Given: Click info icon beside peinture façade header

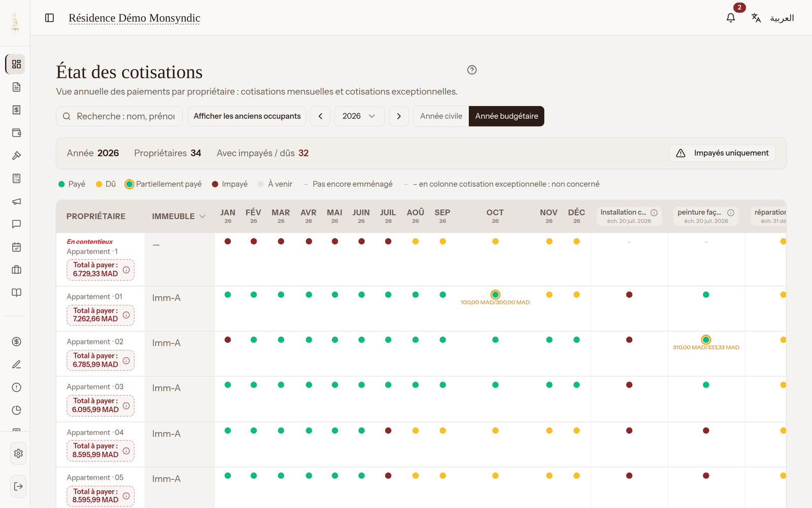Looking at the screenshot, I should 731,213.
